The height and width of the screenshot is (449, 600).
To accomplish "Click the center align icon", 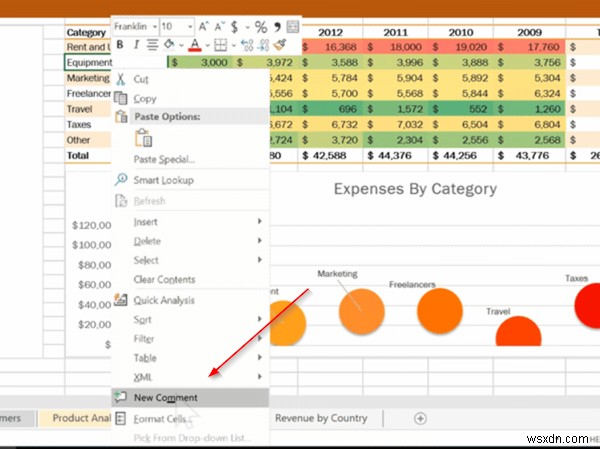I will pos(151,44).
